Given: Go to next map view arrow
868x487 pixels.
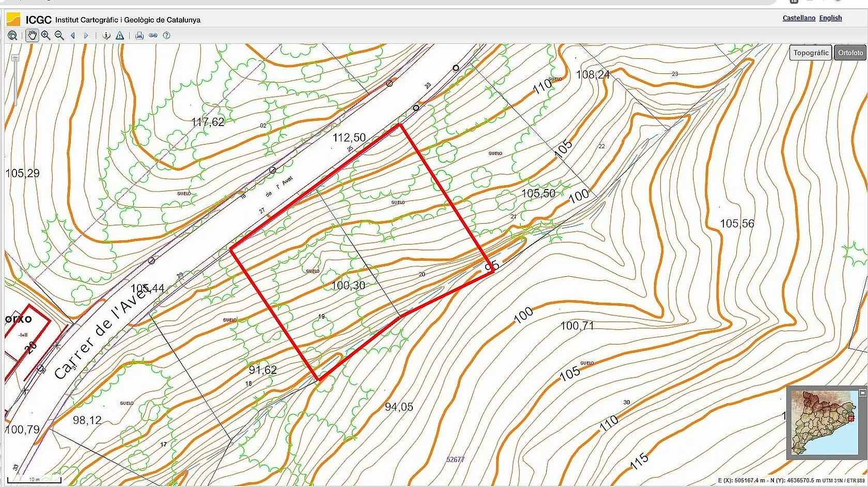Looking at the screenshot, I should pos(86,36).
